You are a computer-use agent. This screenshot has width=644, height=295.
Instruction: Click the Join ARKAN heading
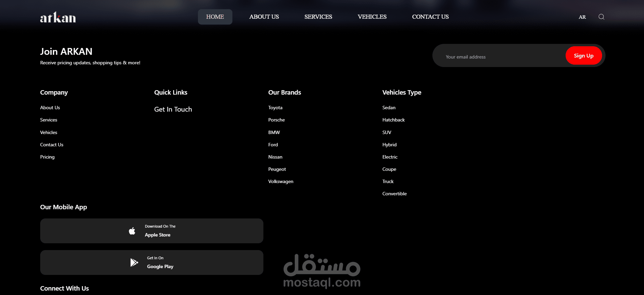tap(66, 51)
